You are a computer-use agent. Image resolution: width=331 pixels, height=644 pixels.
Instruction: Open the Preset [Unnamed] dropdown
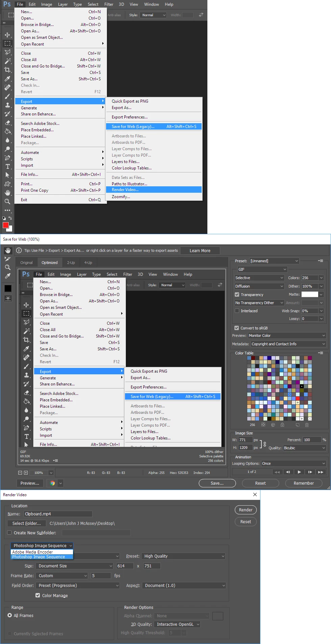pos(274,261)
